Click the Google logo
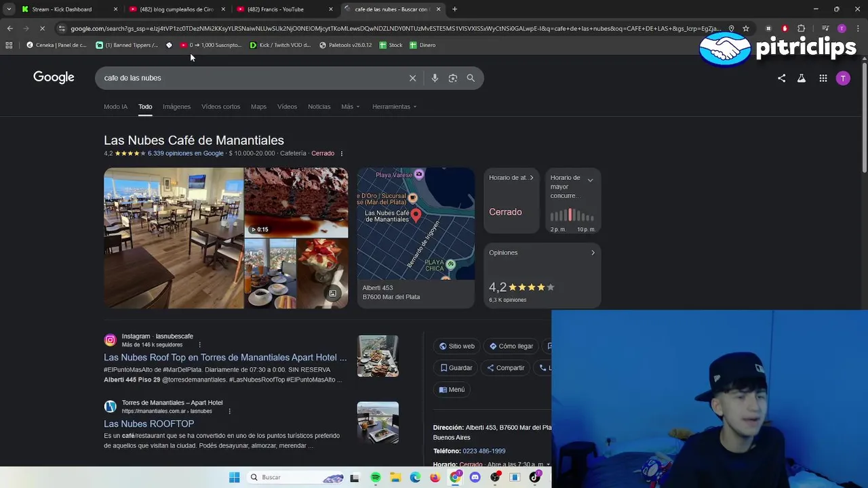868x488 pixels. click(x=54, y=77)
